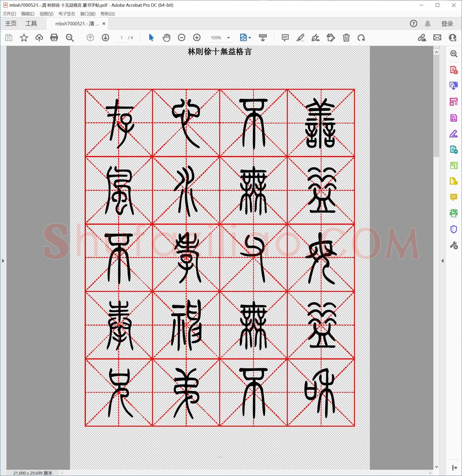Viewport: 462px width, 476px height.
Task: Open Compare files green sidebar tool
Action: click(x=453, y=165)
